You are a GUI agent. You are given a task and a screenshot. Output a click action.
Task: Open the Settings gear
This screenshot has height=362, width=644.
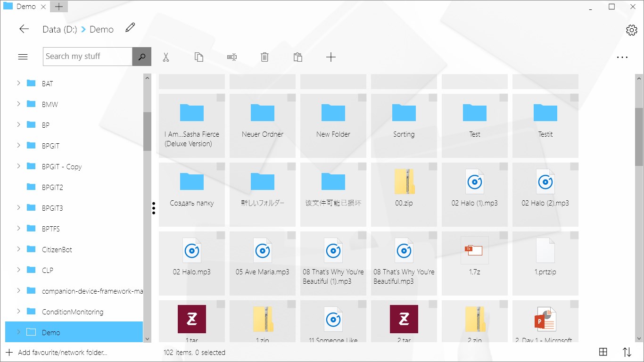631,30
